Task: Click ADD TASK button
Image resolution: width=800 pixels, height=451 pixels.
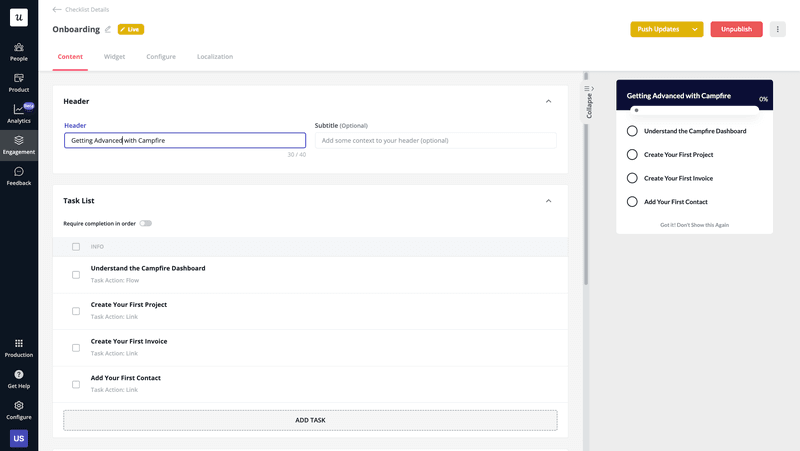Action: pyautogui.click(x=310, y=420)
